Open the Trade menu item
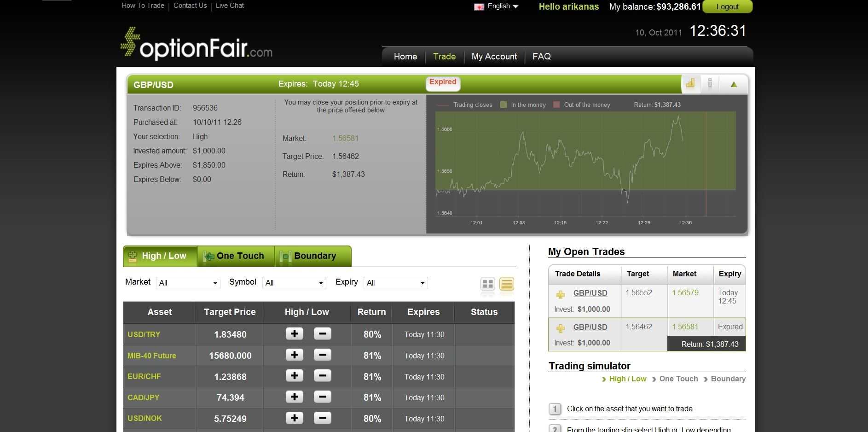This screenshot has height=432, width=868. click(445, 57)
